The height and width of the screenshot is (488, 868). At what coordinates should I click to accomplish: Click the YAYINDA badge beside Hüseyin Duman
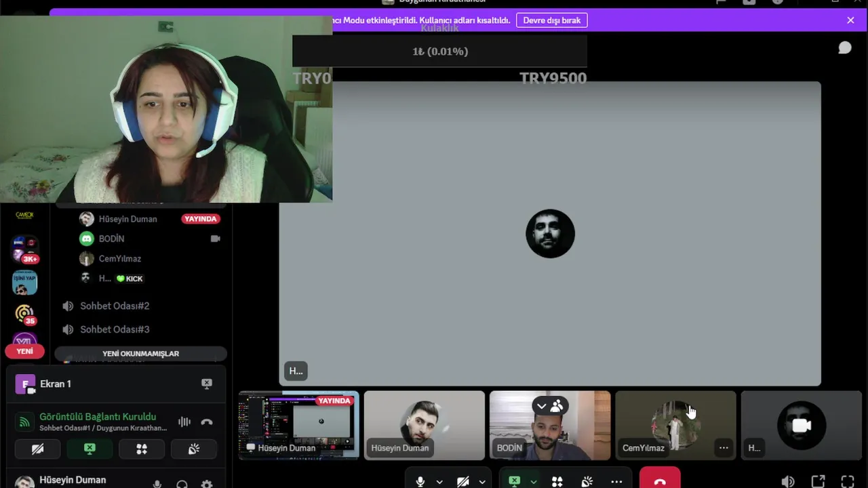[x=201, y=219]
